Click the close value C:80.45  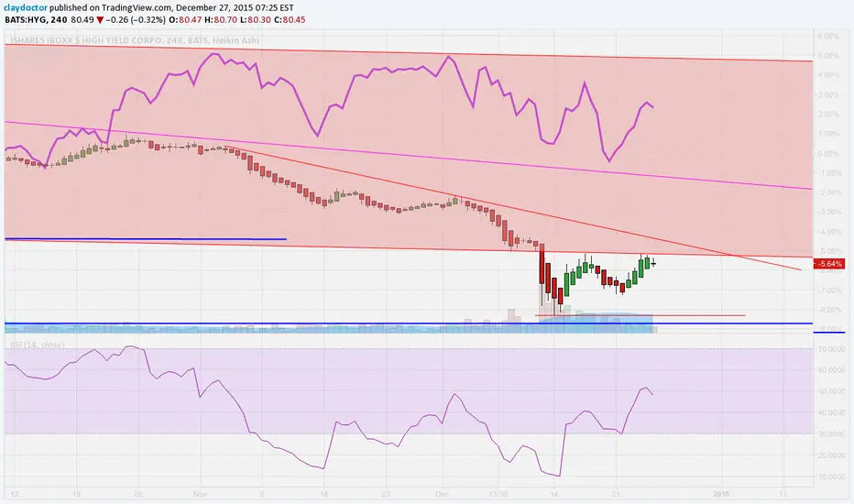290,19
